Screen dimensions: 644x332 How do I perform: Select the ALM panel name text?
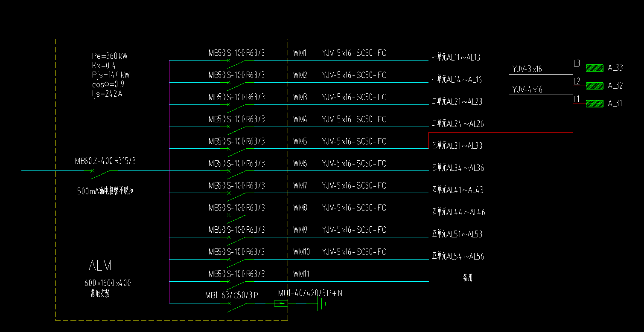click(100, 266)
